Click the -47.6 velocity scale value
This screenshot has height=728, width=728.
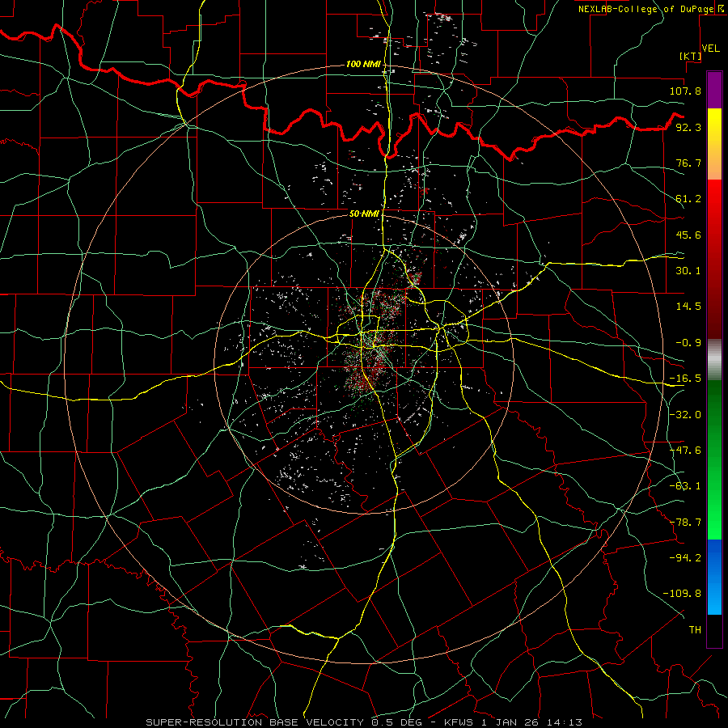[685, 451]
